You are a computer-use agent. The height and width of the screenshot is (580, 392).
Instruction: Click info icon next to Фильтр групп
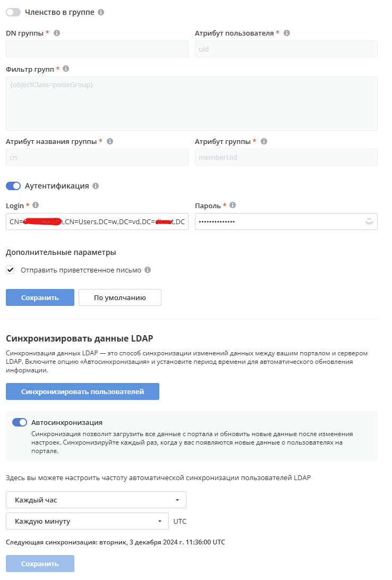coord(66,69)
